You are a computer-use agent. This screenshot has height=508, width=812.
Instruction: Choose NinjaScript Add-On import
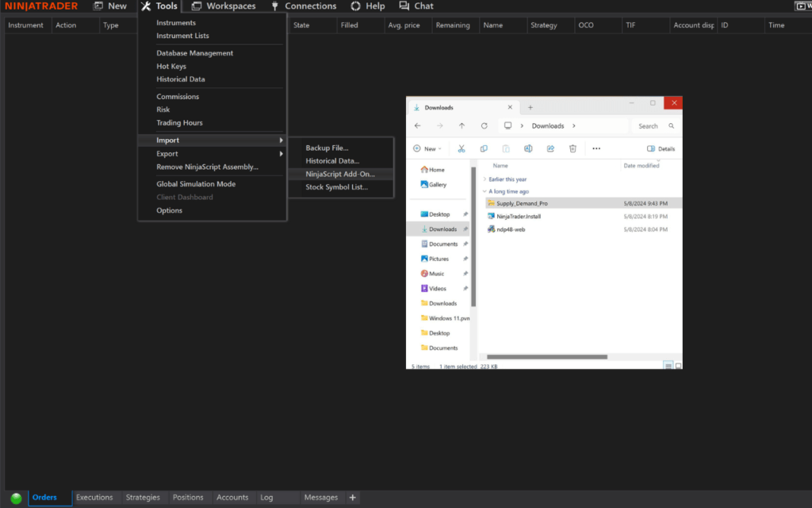[x=340, y=174]
